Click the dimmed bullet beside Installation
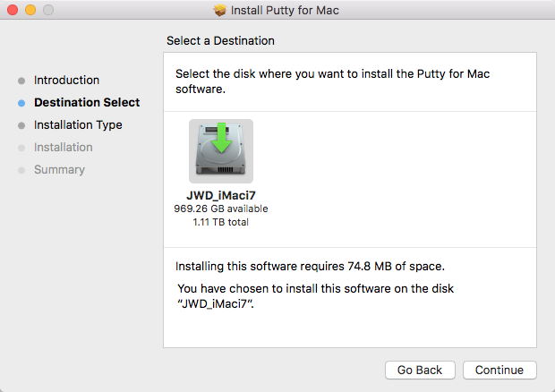555x392 pixels. pyautogui.click(x=21, y=148)
